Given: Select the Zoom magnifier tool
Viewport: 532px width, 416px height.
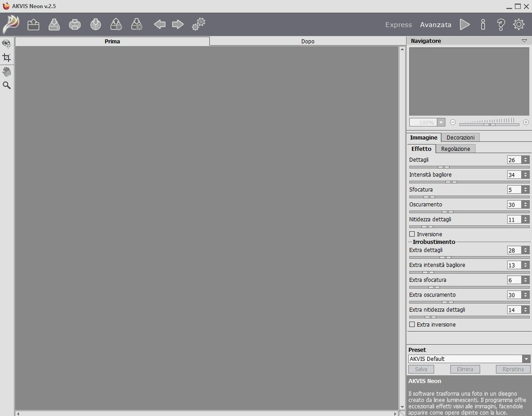Looking at the screenshot, I should [6, 85].
